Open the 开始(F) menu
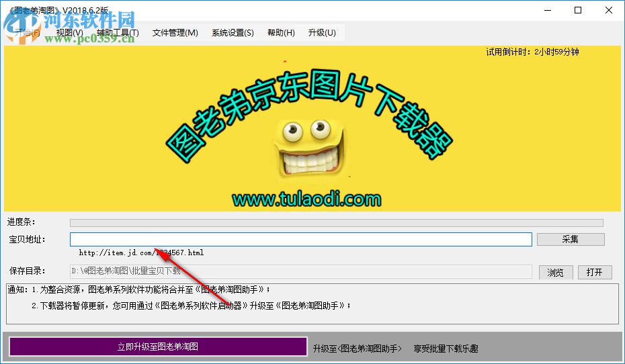This screenshot has width=625, height=364. point(27,33)
